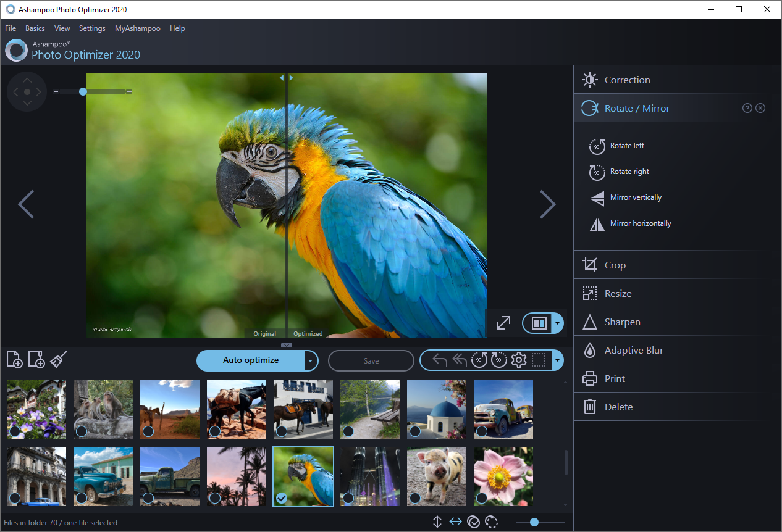The height and width of the screenshot is (532, 782).
Task: Toggle the selection circle on pink flower thumbnail
Action: coord(482,497)
